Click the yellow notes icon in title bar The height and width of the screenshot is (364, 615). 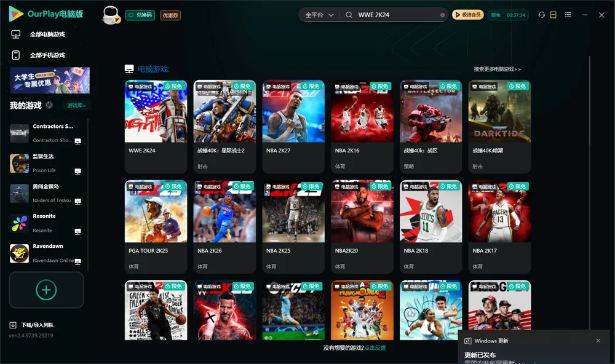point(553,15)
